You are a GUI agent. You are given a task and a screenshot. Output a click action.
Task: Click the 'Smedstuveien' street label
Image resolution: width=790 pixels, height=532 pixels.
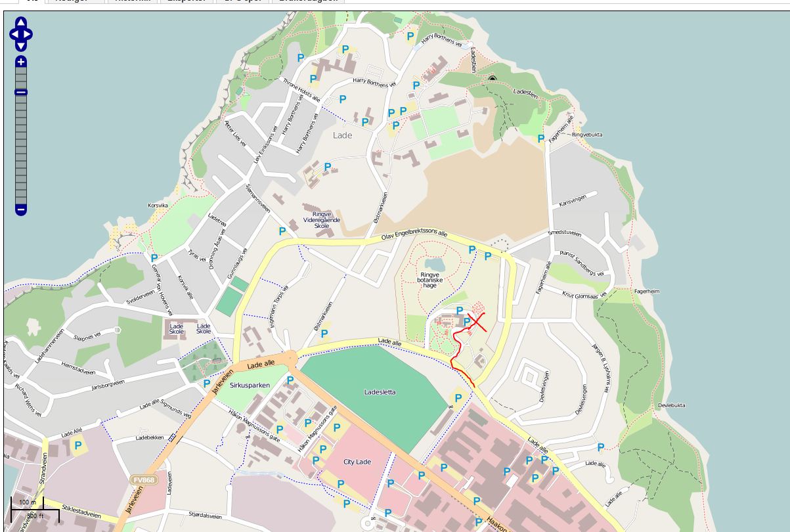click(x=565, y=233)
